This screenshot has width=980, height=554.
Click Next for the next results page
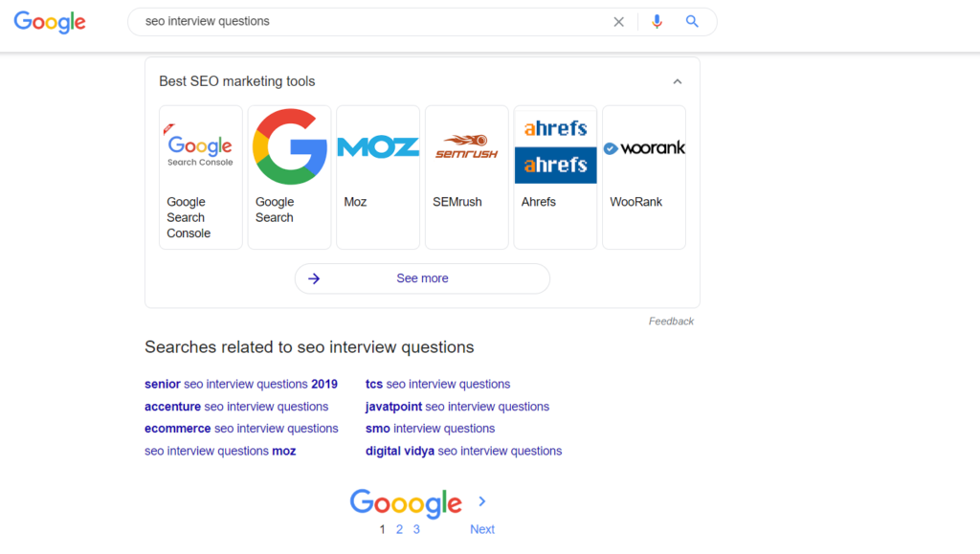point(481,528)
